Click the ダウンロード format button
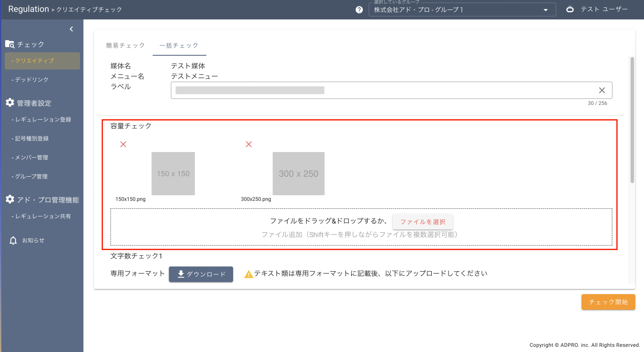 coord(201,274)
